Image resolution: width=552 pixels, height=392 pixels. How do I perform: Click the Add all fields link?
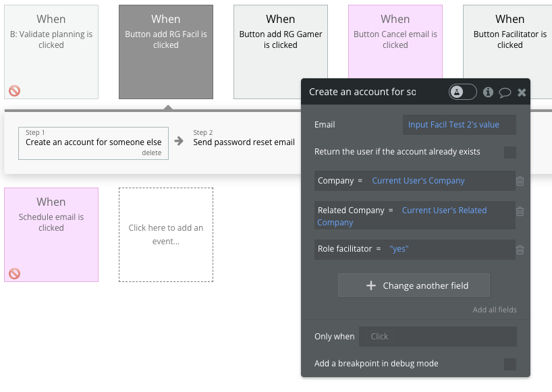coord(495,310)
